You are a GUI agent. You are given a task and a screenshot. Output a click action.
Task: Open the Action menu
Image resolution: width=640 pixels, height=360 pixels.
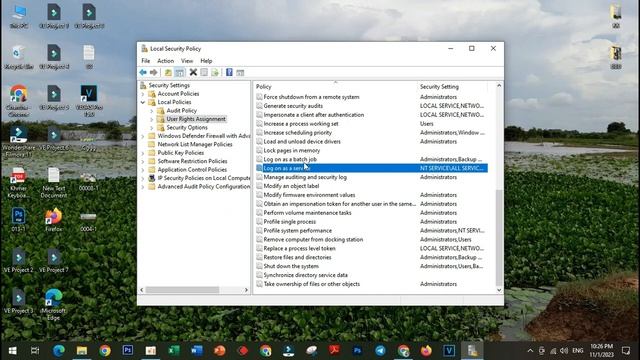click(x=165, y=61)
